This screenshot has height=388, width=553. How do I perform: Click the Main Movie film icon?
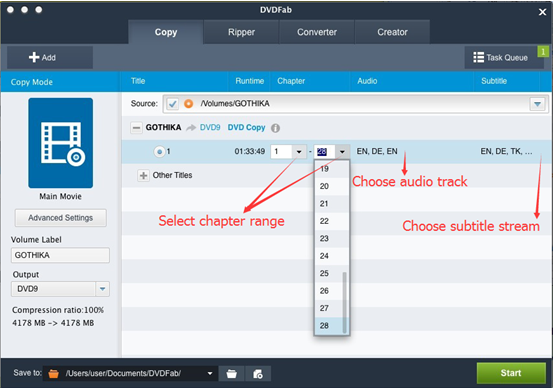pyautogui.click(x=61, y=143)
